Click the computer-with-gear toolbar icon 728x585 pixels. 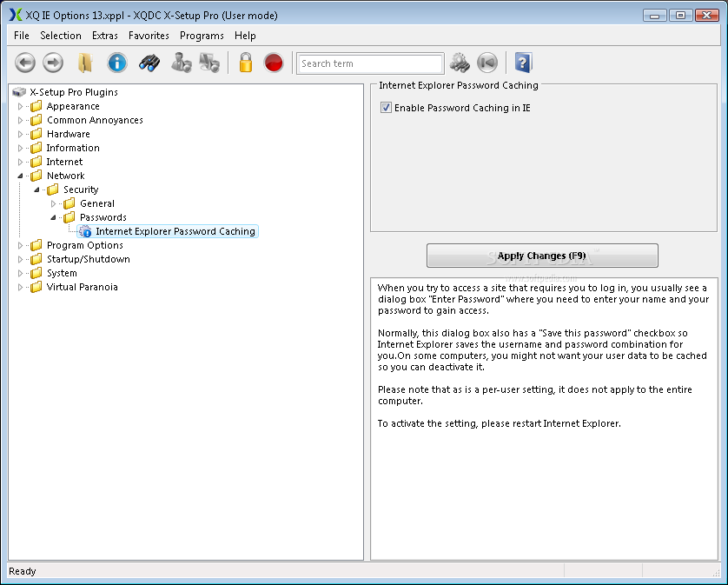tap(208, 63)
